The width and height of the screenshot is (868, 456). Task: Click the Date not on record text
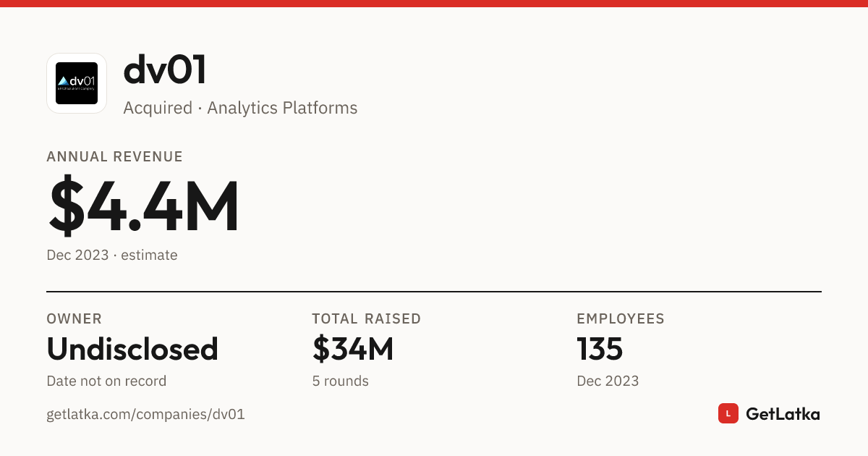click(x=106, y=381)
